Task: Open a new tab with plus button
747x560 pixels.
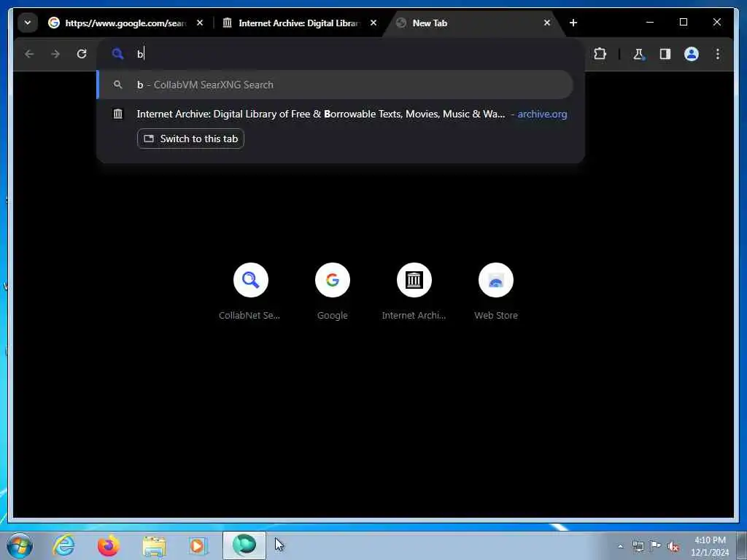Action: 573,23
